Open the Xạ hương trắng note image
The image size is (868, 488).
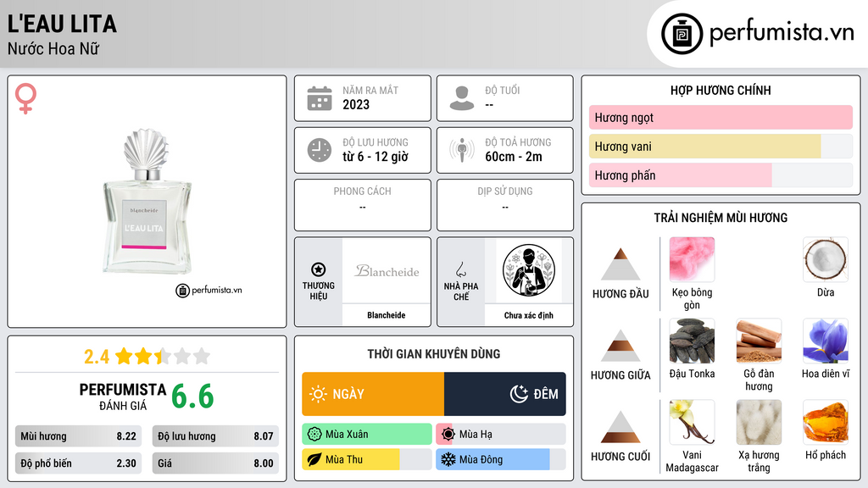click(759, 422)
